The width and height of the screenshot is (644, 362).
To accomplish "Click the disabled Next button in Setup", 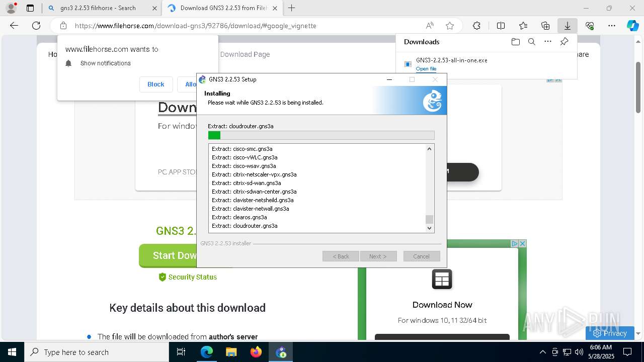I will tap(378, 256).
